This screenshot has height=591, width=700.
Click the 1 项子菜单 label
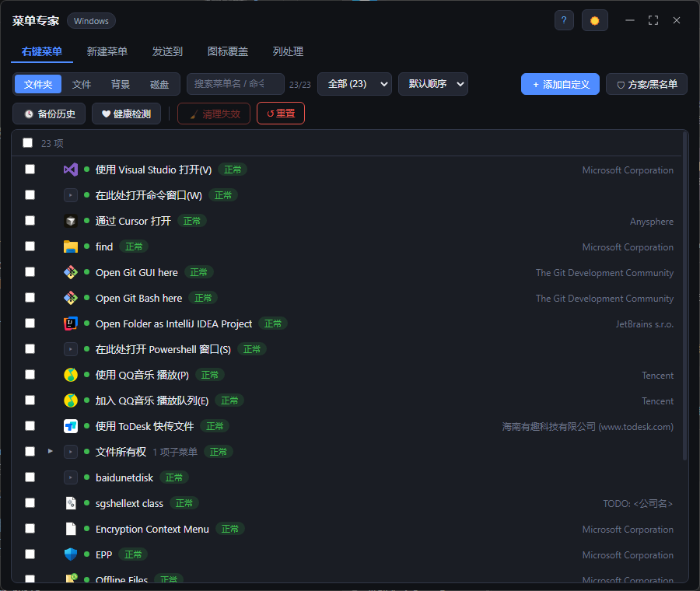coord(175,452)
